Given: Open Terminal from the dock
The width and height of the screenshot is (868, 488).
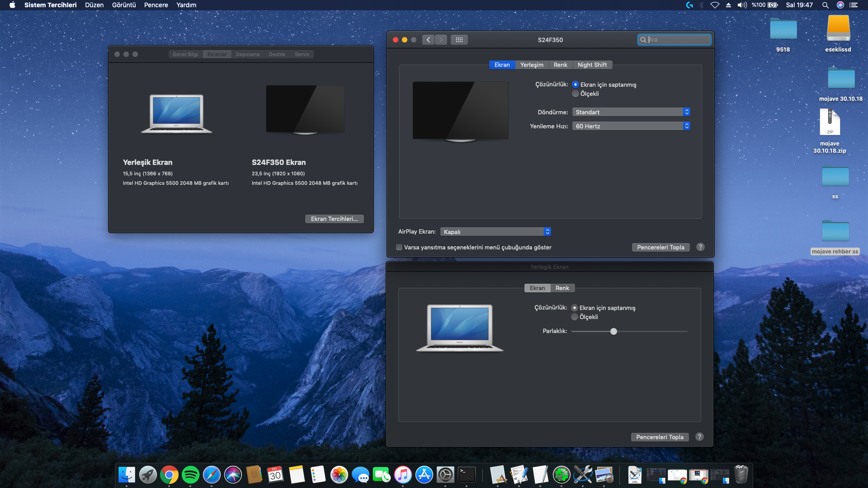Looking at the screenshot, I should click(467, 475).
